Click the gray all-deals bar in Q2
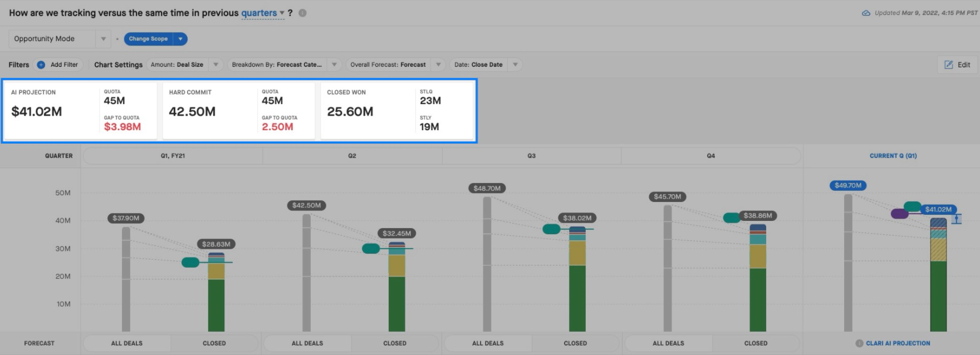This screenshot has width=980, height=355. click(x=307, y=273)
